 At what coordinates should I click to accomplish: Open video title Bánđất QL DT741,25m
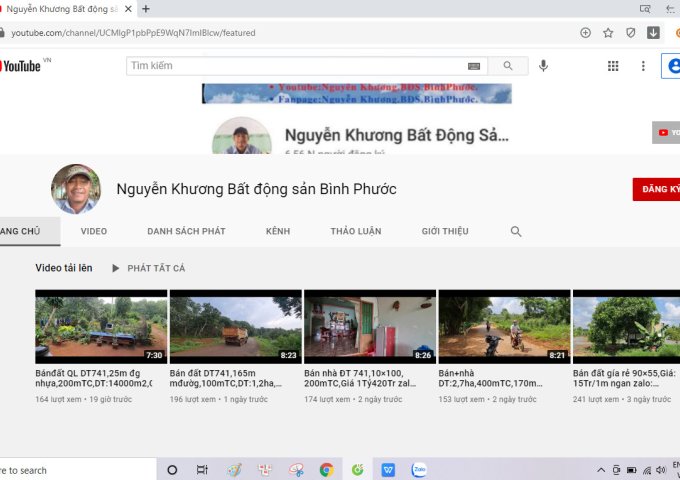94,378
